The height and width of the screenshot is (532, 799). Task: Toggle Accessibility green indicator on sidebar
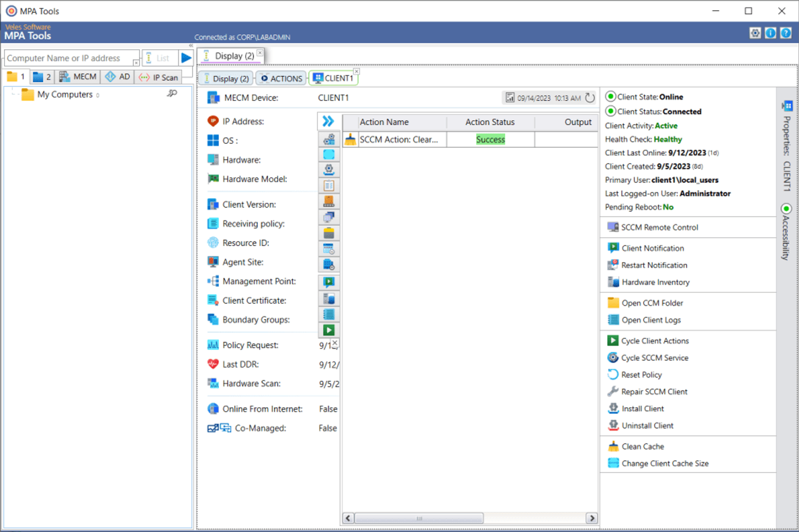(x=786, y=208)
